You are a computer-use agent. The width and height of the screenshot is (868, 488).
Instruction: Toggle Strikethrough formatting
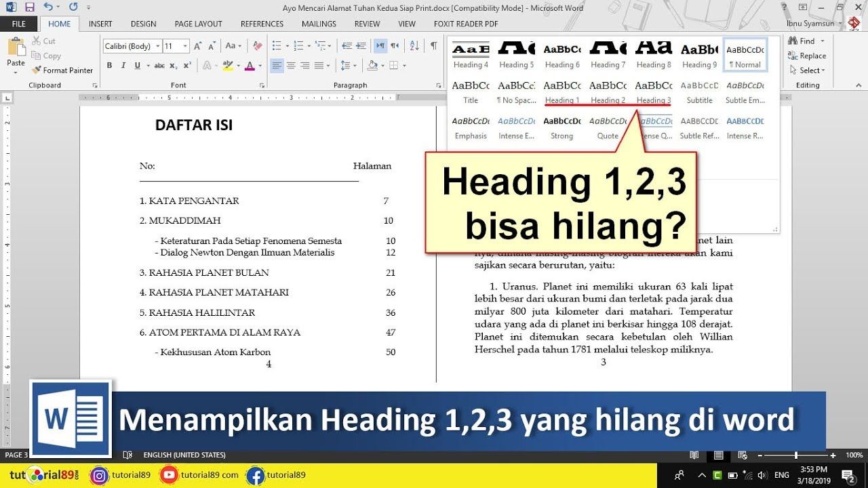coord(159,66)
